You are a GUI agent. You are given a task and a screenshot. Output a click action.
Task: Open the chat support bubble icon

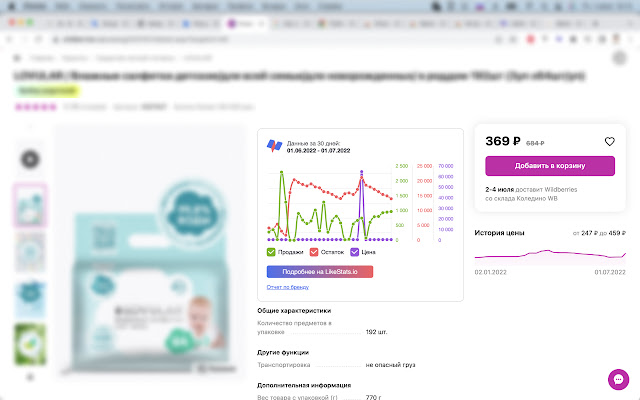pyautogui.click(x=618, y=380)
